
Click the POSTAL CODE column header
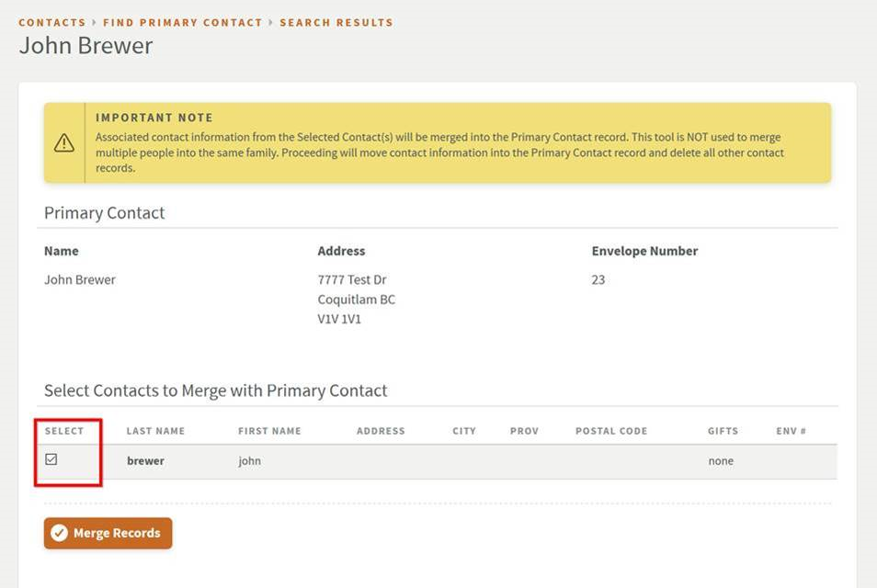tap(610, 430)
